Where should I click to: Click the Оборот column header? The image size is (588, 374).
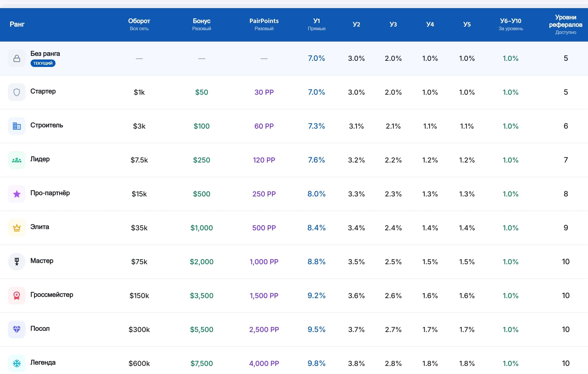click(139, 24)
